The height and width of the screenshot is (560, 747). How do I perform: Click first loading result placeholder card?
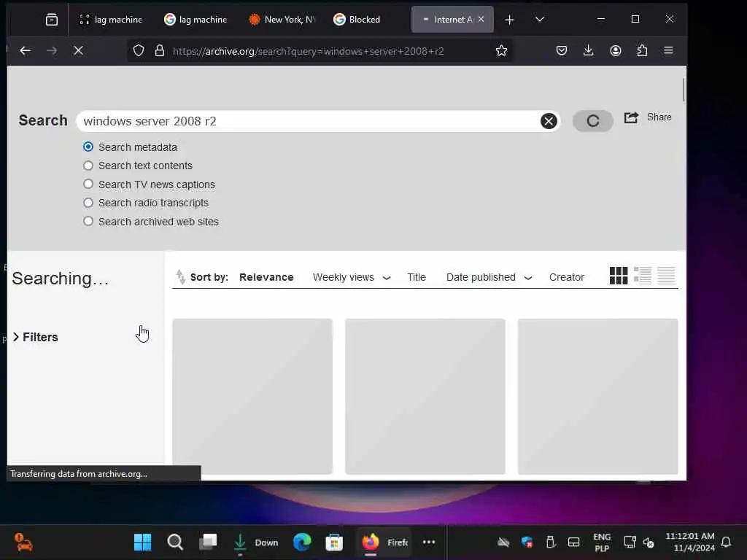252,396
